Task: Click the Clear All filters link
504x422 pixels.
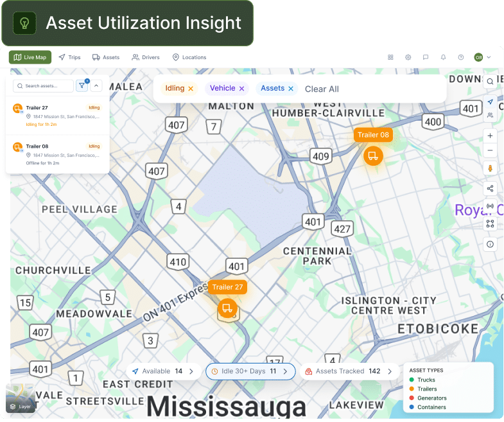Action: (322, 89)
